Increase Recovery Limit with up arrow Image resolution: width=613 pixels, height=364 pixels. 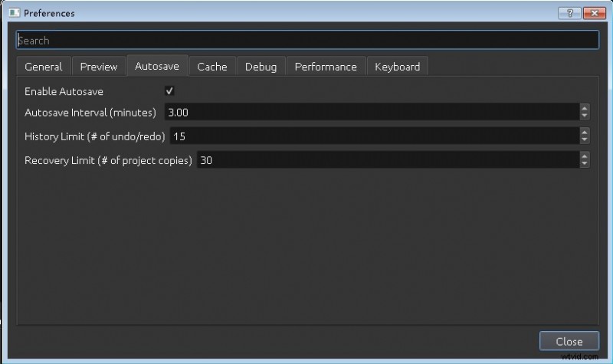pyautogui.click(x=584, y=156)
